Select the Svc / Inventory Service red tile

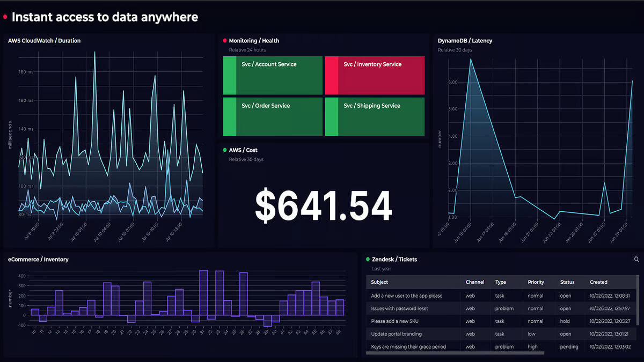pyautogui.click(x=375, y=76)
